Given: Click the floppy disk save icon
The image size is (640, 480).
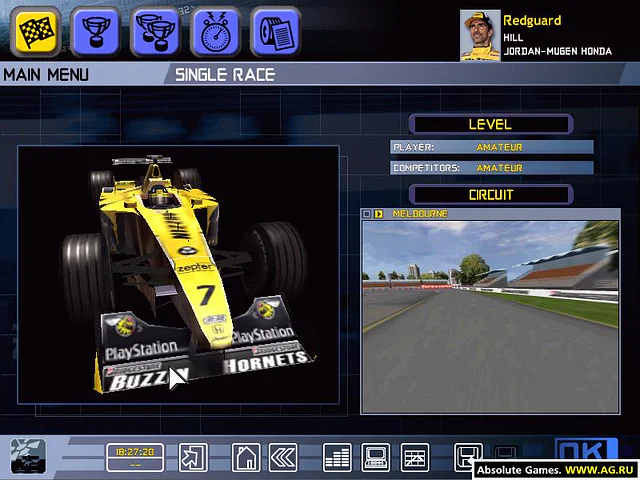Looking at the screenshot, I should [x=468, y=456].
